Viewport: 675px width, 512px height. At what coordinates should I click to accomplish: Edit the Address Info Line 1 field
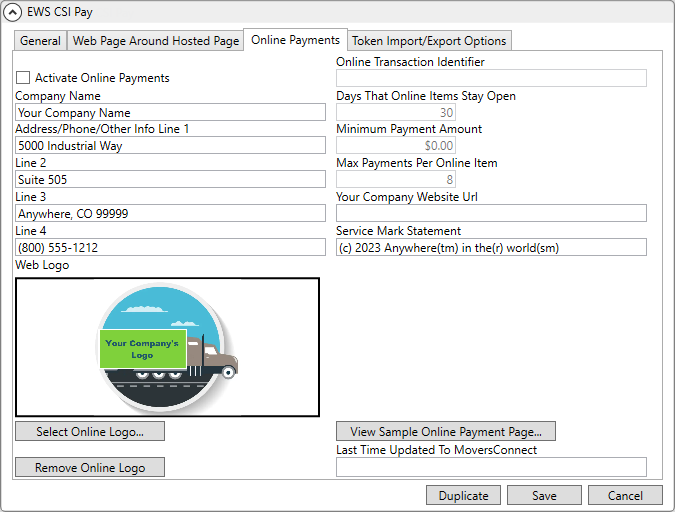tap(170, 146)
